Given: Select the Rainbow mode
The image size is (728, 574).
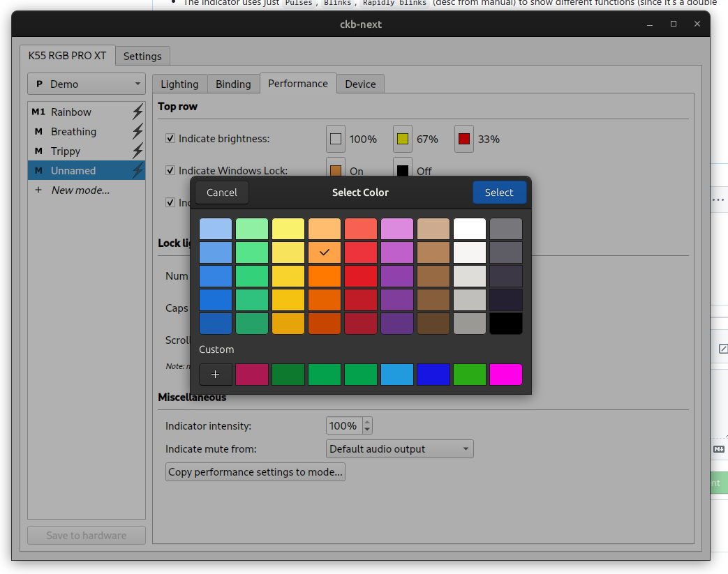Looking at the screenshot, I should point(87,112).
